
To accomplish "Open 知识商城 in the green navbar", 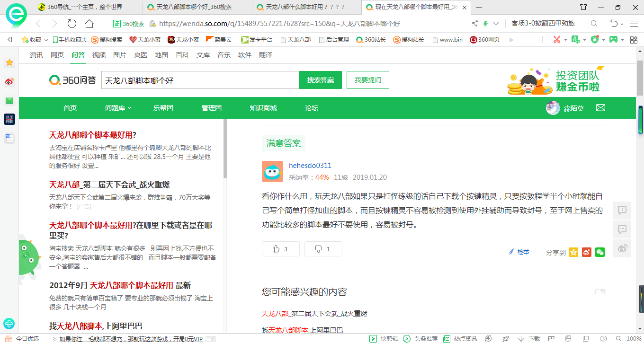I will 263,108.
